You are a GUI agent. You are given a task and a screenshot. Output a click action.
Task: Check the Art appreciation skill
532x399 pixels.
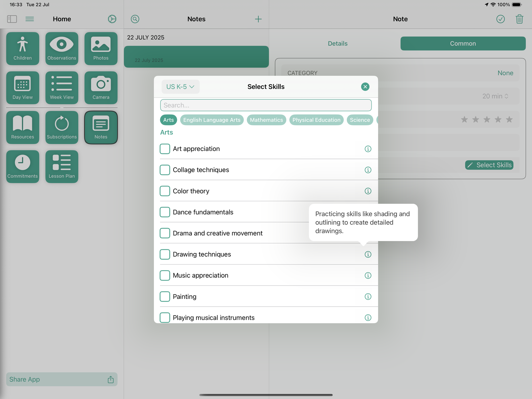tap(165, 149)
